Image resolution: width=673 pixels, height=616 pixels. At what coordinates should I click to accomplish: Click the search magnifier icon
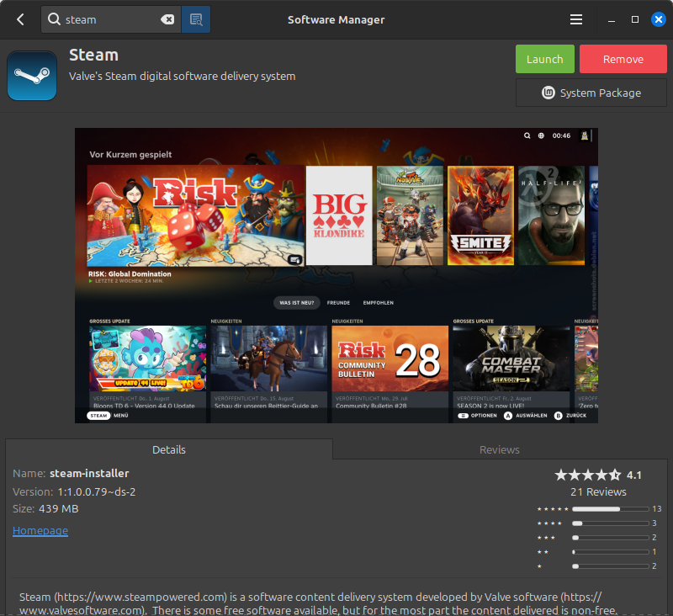(54, 19)
